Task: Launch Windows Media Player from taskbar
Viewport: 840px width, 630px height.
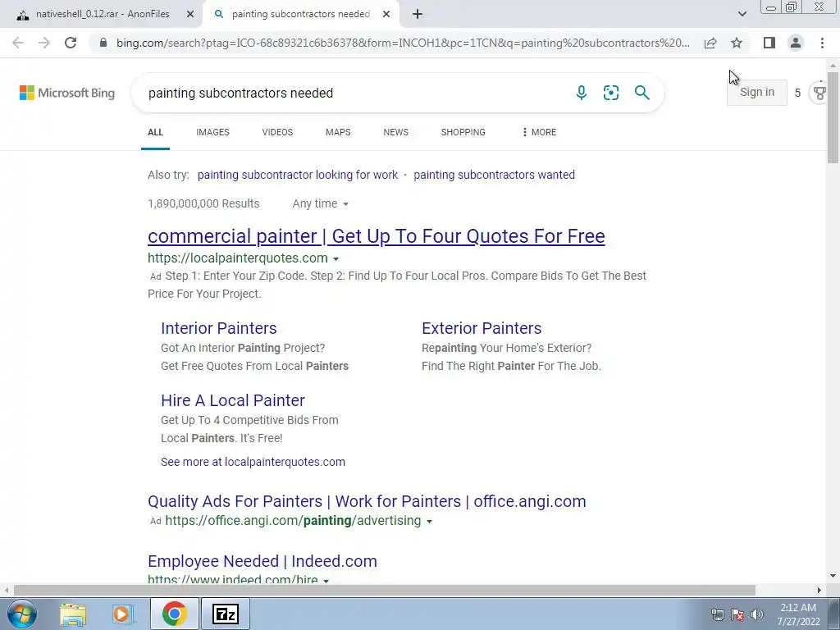Action: coord(122,614)
